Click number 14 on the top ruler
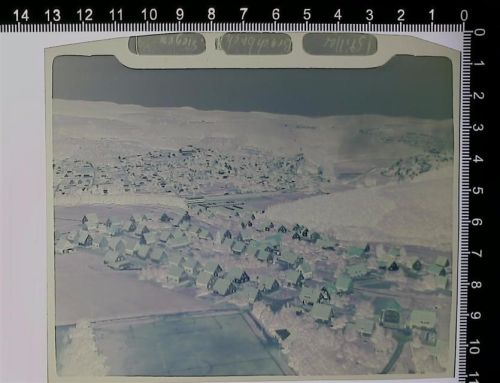The height and width of the screenshot is (383, 500). tap(21, 15)
